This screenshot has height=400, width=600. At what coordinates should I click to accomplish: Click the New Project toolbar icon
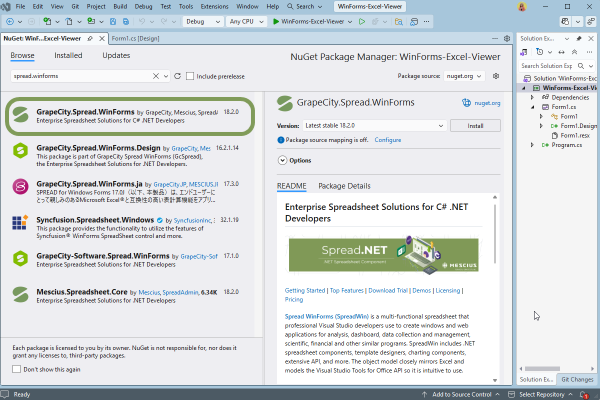coord(47,22)
